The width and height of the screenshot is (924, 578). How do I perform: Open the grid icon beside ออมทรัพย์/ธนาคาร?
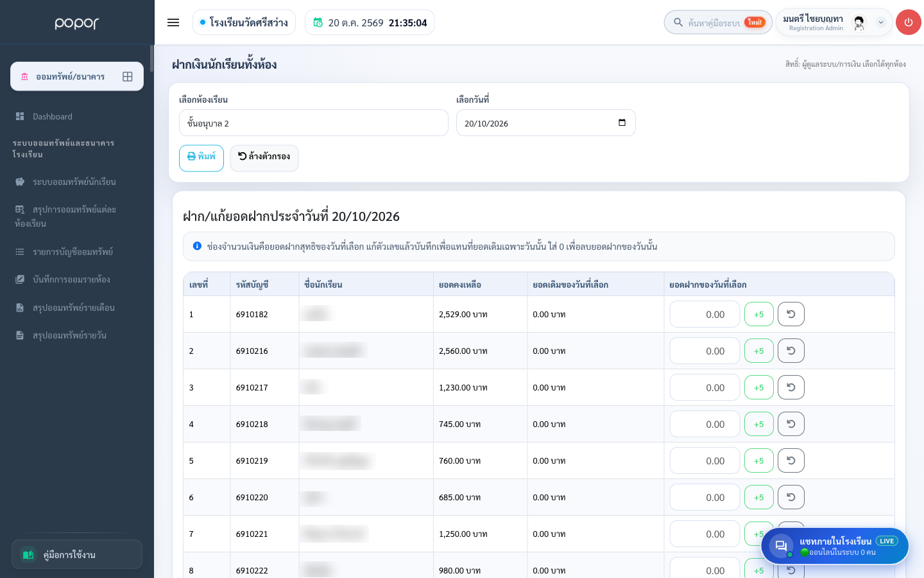tap(128, 76)
